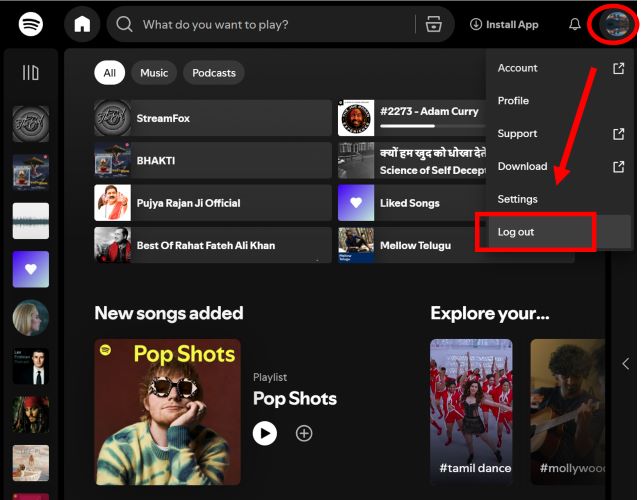This screenshot has width=644, height=500.
Task: Open pirate album cover in sidebar
Action: 30,415
